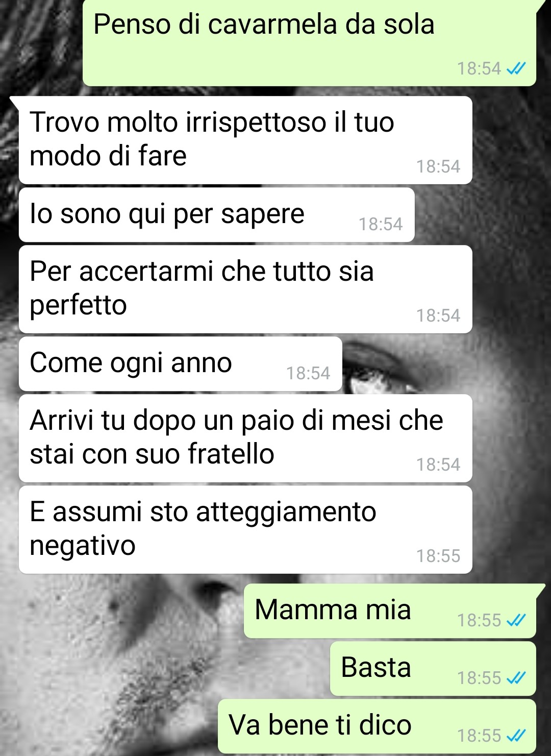551x756 pixels.
Task: Tap the 'Penso di cavarmela da sola' sent bubble
Action: pos(309,43)
